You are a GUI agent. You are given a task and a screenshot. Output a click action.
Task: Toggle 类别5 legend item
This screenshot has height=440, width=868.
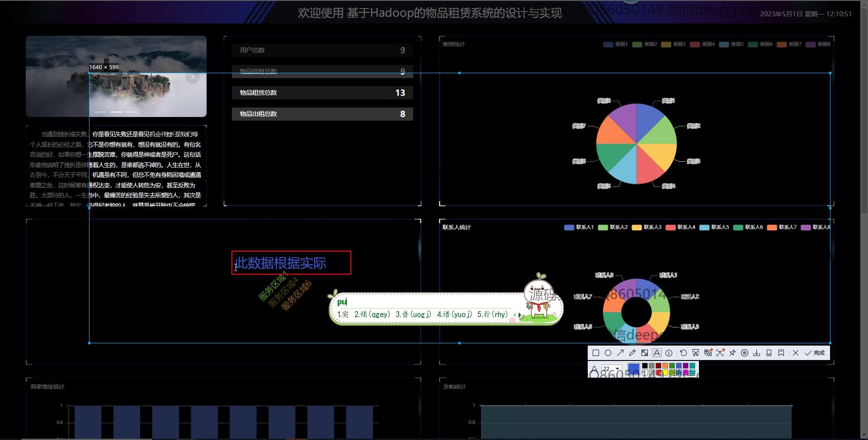coord(731,44)
